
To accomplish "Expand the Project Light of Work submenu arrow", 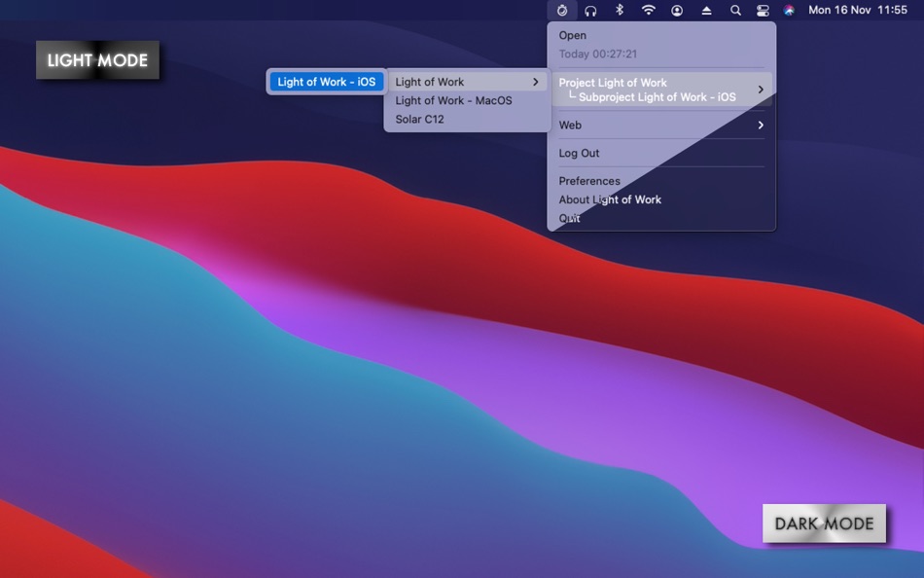I will (x=761, y=90).
